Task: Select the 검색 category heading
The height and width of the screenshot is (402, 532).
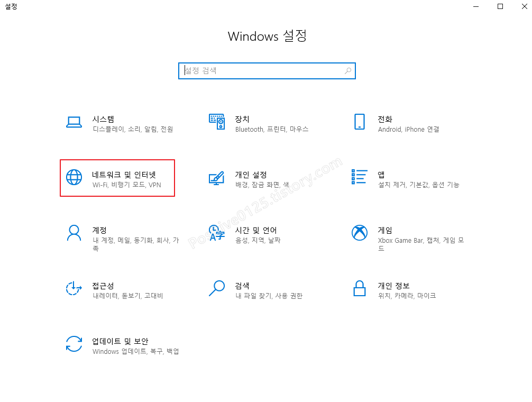Action: point(242,286)
